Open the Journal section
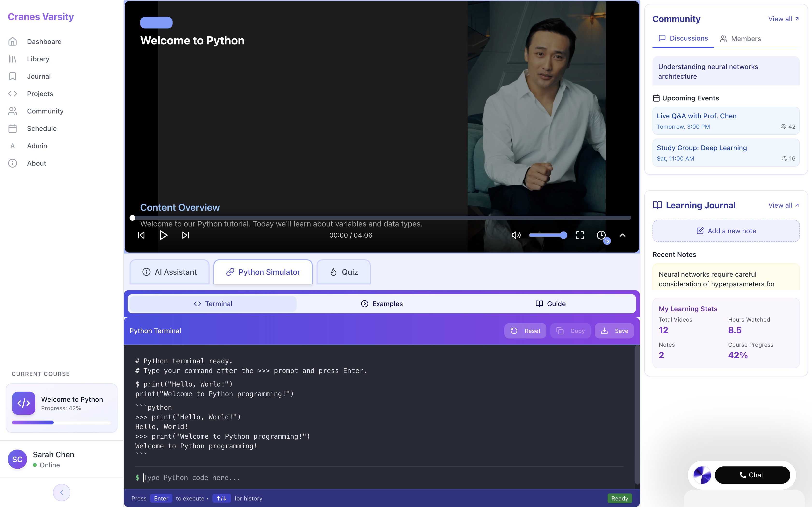The width and height of the screenshot is (812, 507). tap(12, 77)
